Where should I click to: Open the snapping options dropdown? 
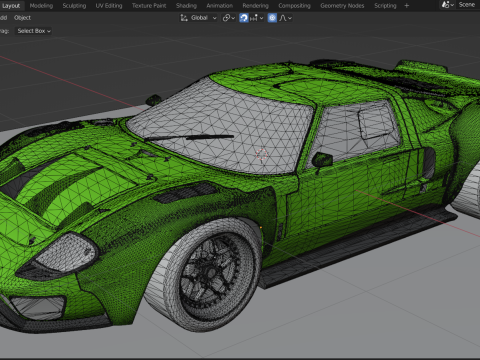[x=257, y=18]
